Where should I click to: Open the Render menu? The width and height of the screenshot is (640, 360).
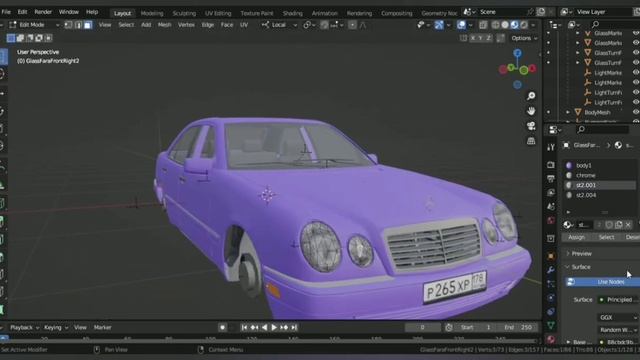coord(43,12)
